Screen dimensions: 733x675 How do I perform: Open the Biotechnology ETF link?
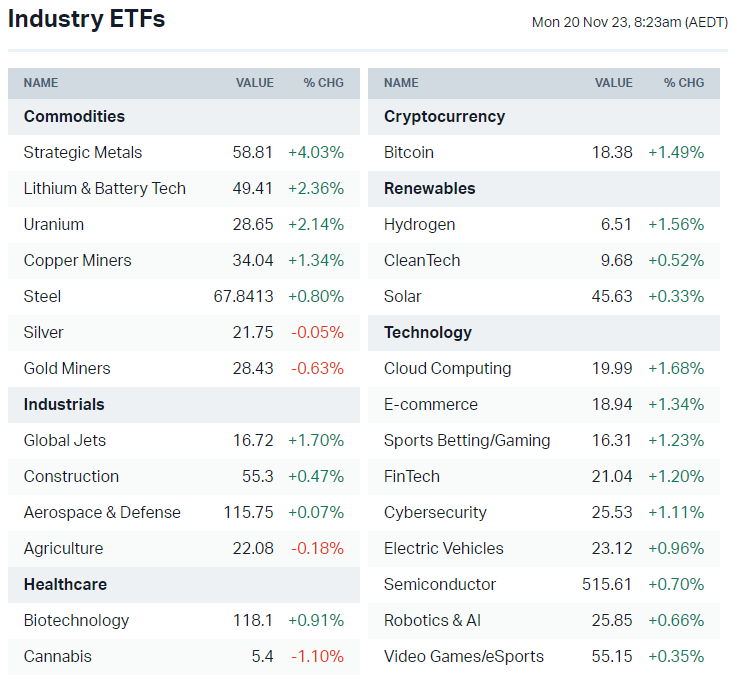pyautogui.click(x=76, y=621)
